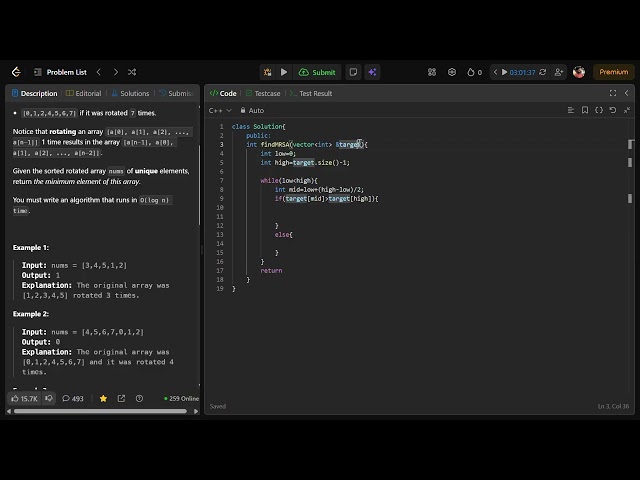
Task: Select the Code tab
Action: 223,93
